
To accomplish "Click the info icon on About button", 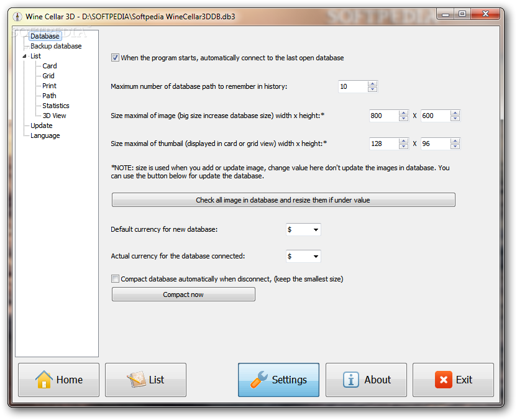I will point(351,380).
